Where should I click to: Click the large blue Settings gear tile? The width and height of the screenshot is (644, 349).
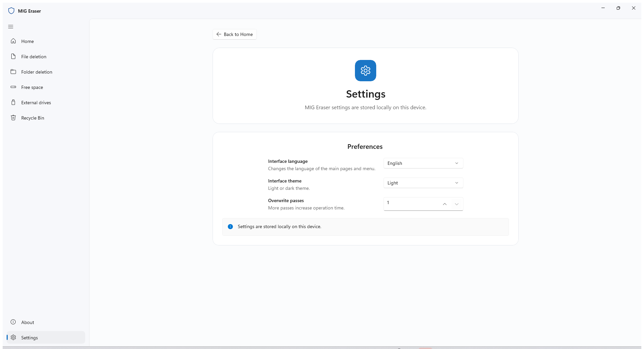366,71
